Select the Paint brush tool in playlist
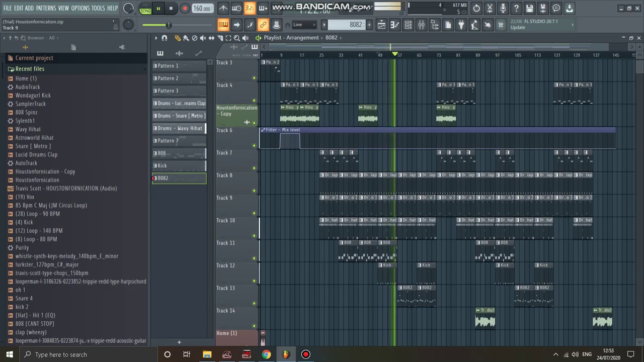This screenshot has width=644, height=362. point(186,38)
